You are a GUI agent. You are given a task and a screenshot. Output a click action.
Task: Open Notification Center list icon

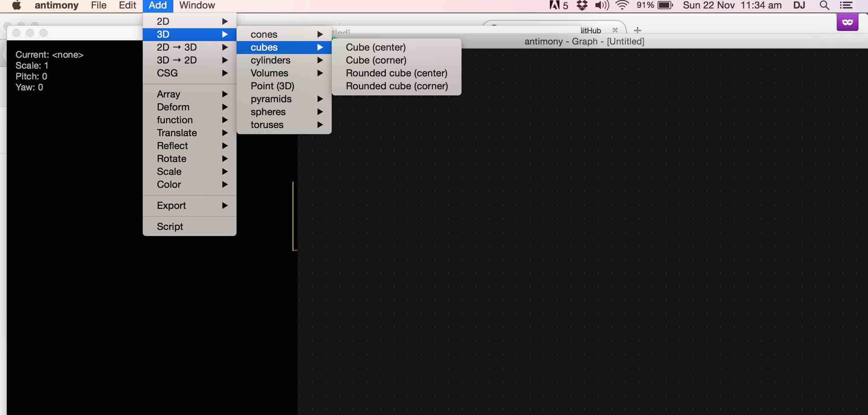pyautogui.click(x=846, y=5)
